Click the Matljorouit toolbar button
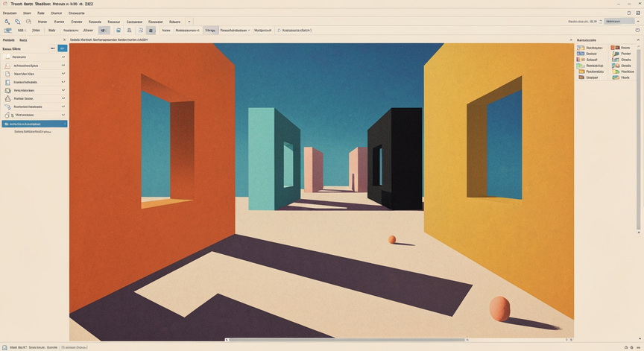The image size is (644, 351). point(263,31)
